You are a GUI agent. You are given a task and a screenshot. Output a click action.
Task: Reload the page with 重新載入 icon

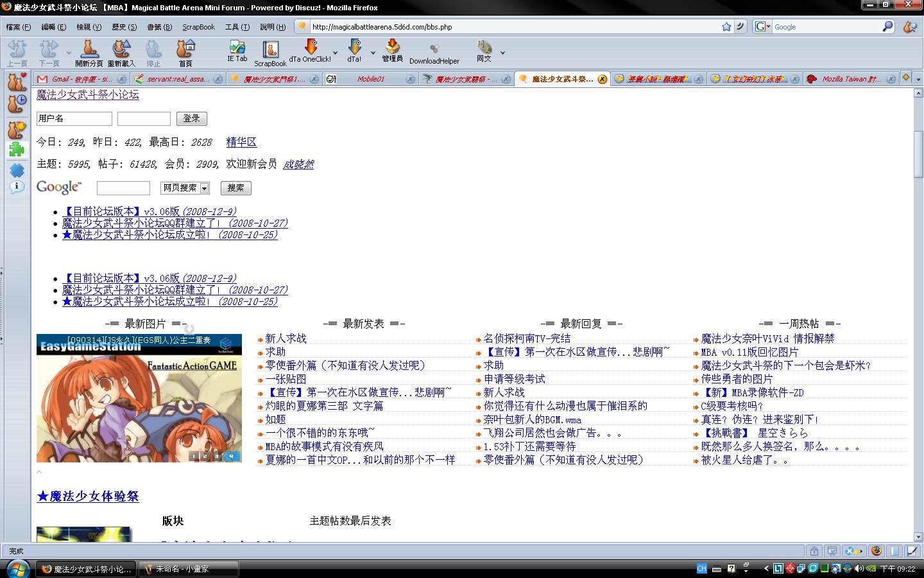coord(121,51)
